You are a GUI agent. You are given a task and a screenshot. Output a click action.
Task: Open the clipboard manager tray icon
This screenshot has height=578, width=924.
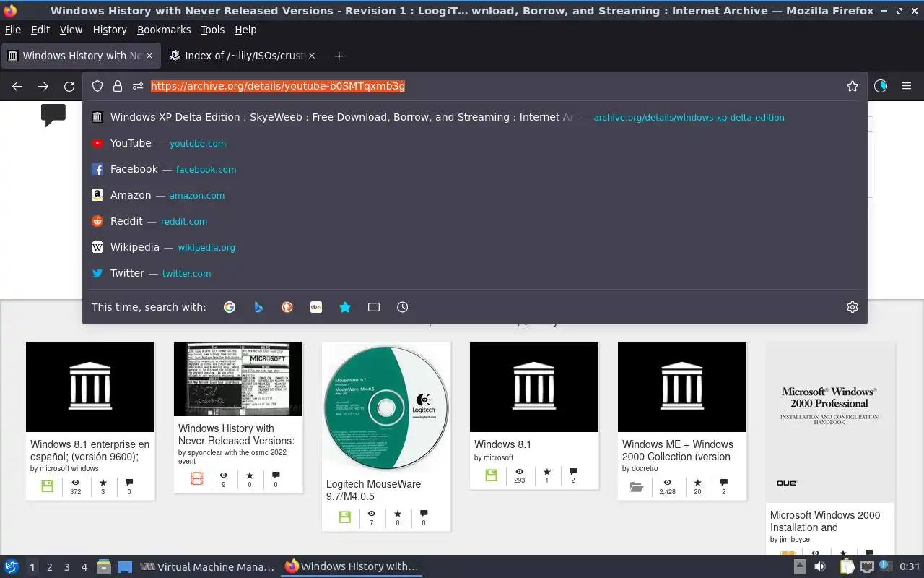(x=847, y=566)
